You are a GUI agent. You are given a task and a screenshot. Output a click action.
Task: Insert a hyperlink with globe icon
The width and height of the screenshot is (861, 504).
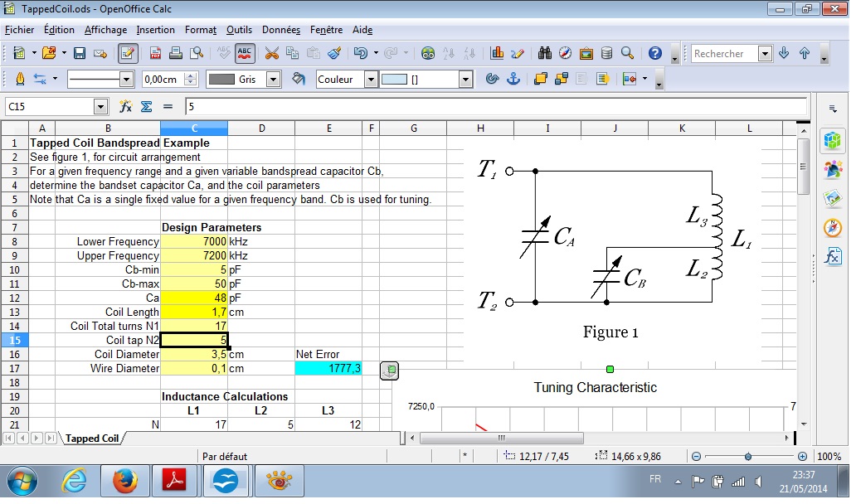pos(428,53)
